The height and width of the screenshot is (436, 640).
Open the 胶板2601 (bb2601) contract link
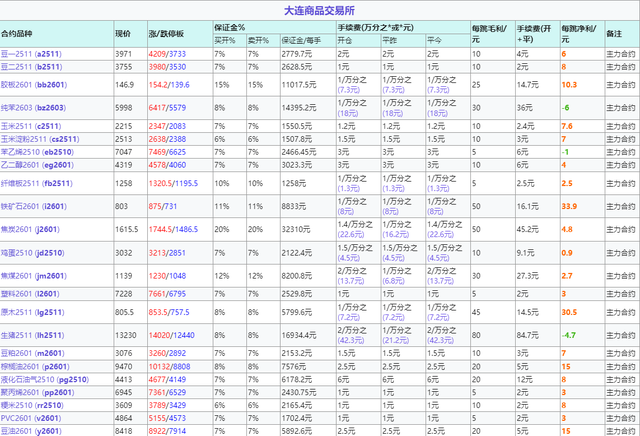tap(34, 85)
